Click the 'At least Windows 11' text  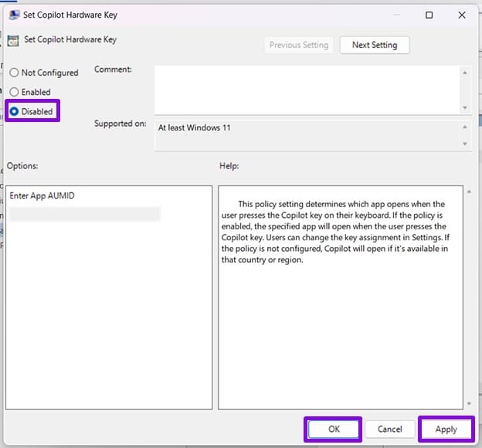tap(195, 127)
